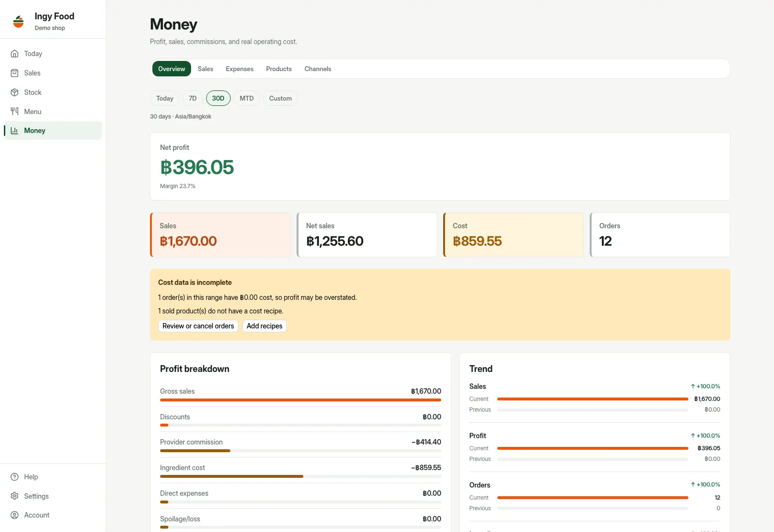
Task: Click the Ingy Food logo icon
Action: pos(18,22)
